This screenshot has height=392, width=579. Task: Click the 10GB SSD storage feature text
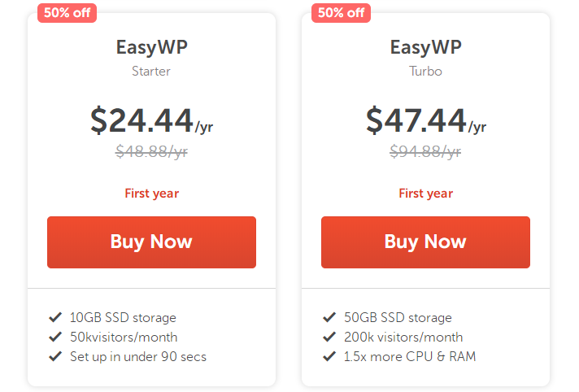pyautogui.click(x=123, y=317)
